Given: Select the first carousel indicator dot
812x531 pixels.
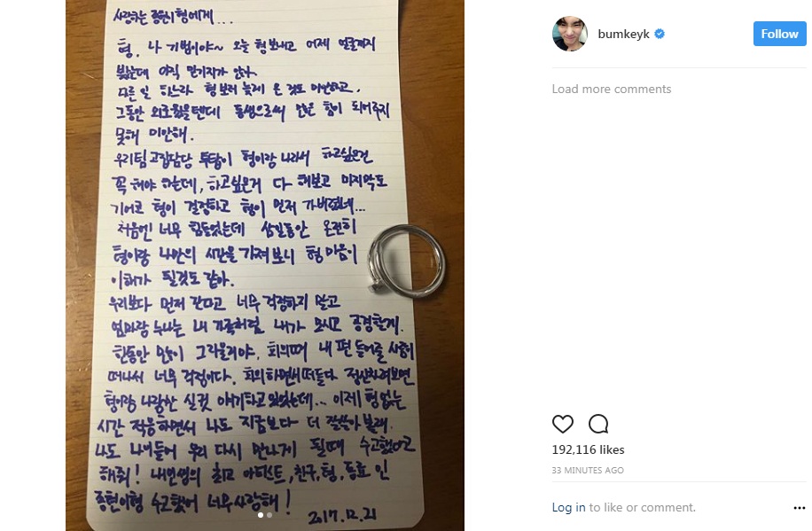Looking at the screenshot, I should [261, 515].
